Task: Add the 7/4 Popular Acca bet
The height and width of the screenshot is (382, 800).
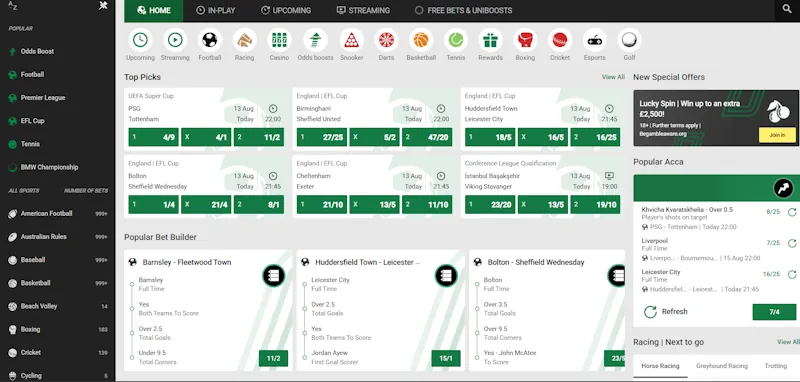Action: click(x=774, y=312)
